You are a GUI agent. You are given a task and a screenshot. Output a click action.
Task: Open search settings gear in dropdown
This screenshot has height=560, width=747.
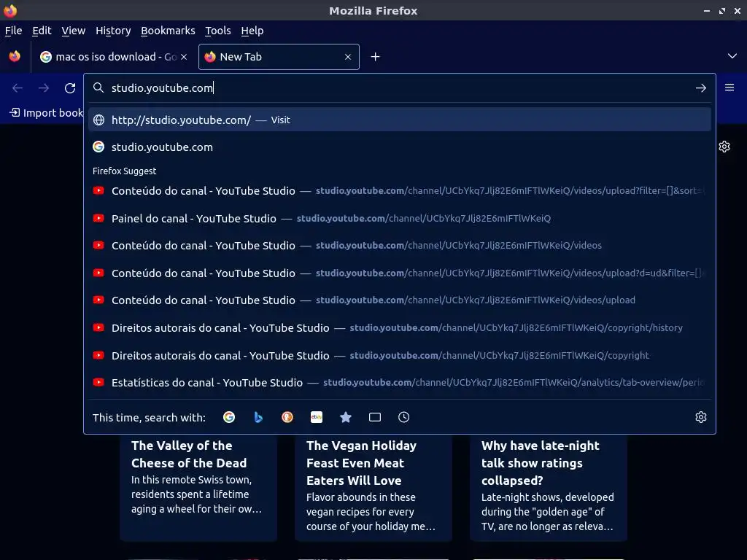701,418
